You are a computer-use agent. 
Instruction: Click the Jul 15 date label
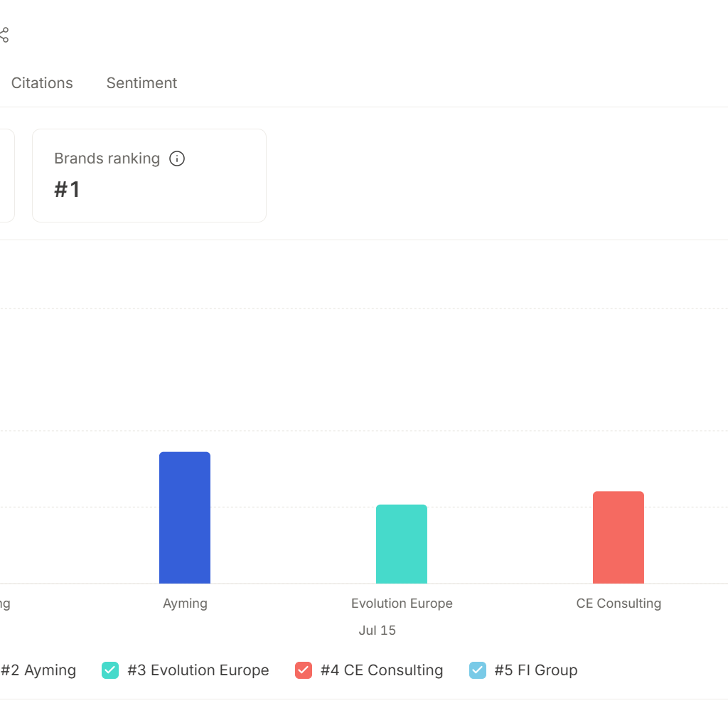(x=377, y=630)
